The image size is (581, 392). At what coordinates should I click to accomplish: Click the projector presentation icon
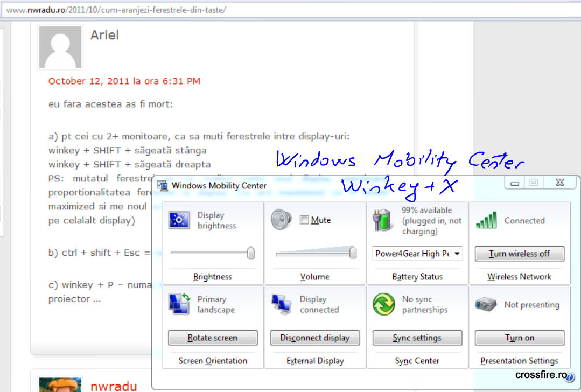485,304
